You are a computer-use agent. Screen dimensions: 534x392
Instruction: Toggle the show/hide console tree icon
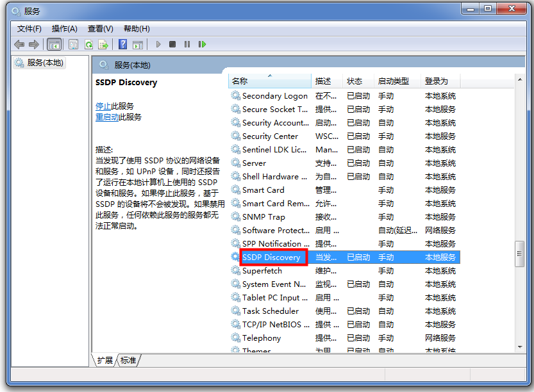(x=54, y=44)
